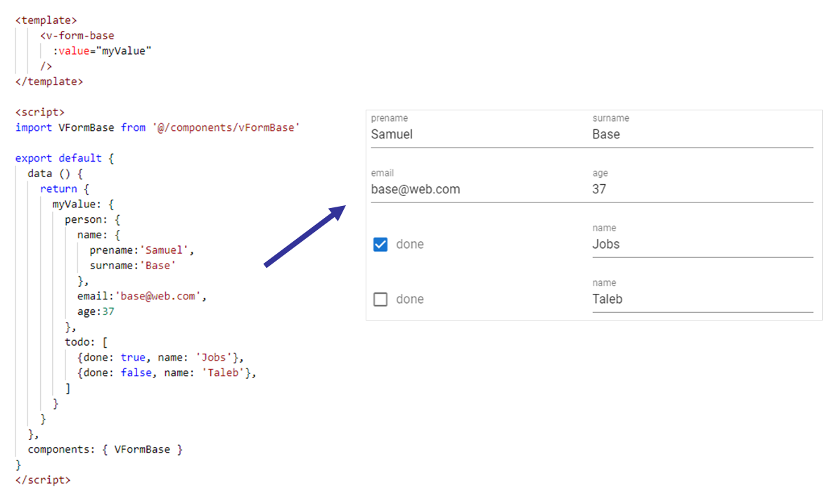Image resolution: width=834 pixels, height=504 pixels.
Task: Click the age:37 code line
Action: pos(96,311)
